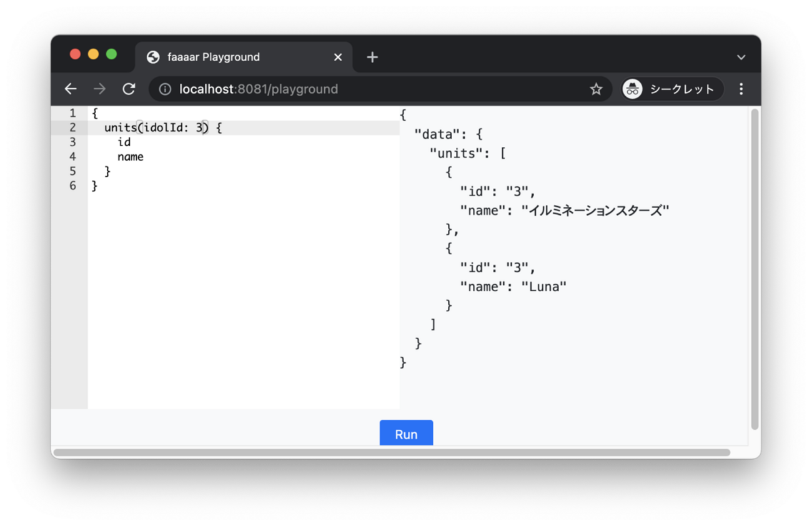The height and width of the screenshot is (526, 812).
Task: Close the faaaar Playground tab
Action: pyautogui.click(x=338, y=57)
